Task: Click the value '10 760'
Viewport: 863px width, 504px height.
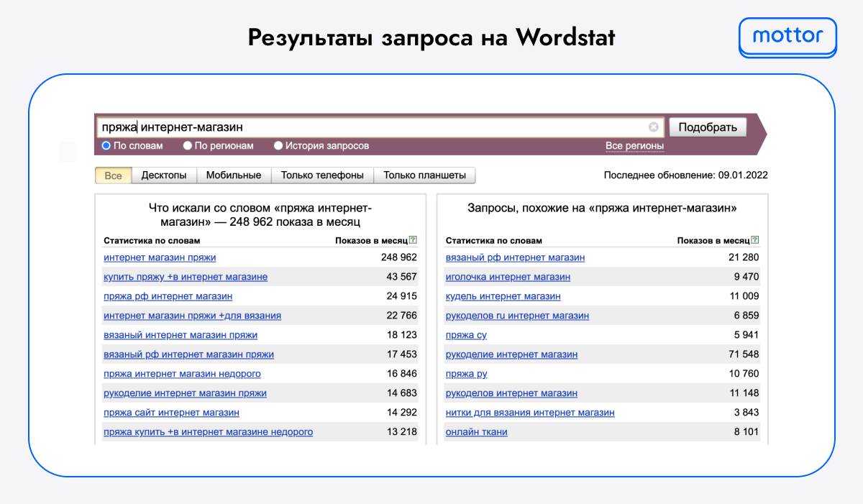Action: click(x=744, y=374)
